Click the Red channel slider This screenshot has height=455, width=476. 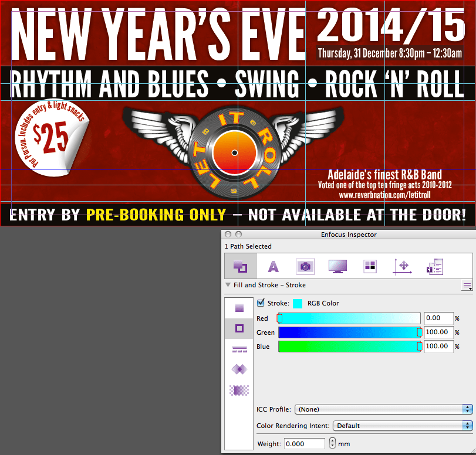[x=349, y=318]
